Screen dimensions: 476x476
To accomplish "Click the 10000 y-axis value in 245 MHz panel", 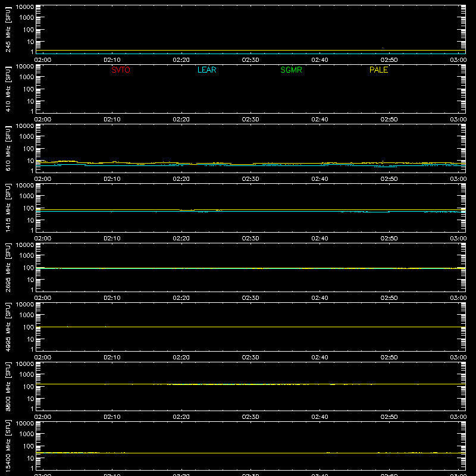I will click(x=25, y=7).
